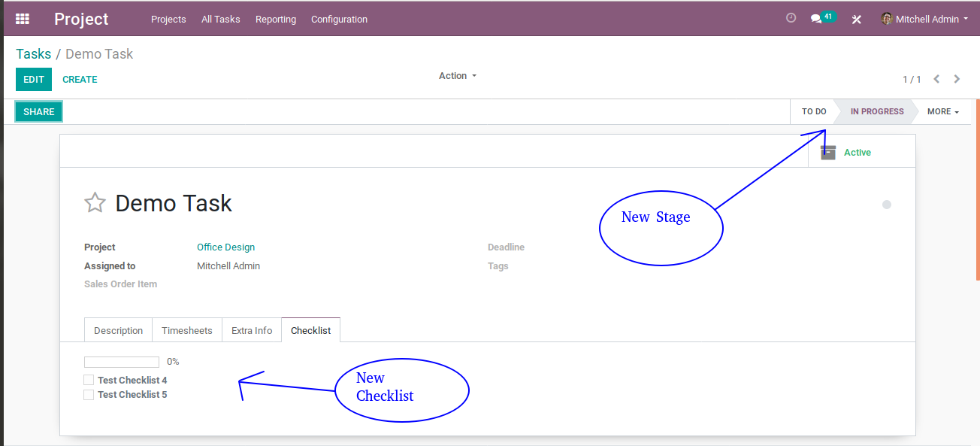980x446 pixels.
Task: Open the conversations chat bubble icon
Action: pos(816,19)
